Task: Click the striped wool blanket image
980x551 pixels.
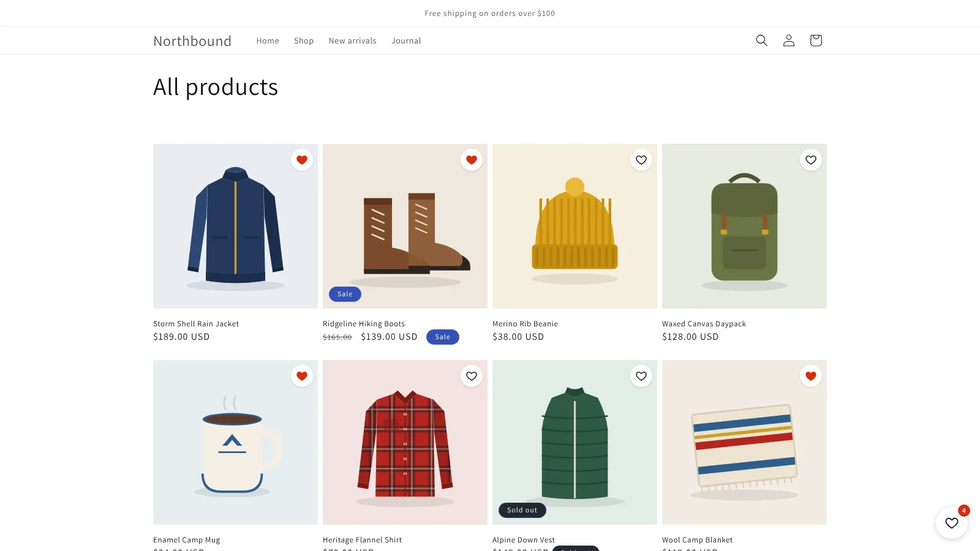Action: click(744, 442)
